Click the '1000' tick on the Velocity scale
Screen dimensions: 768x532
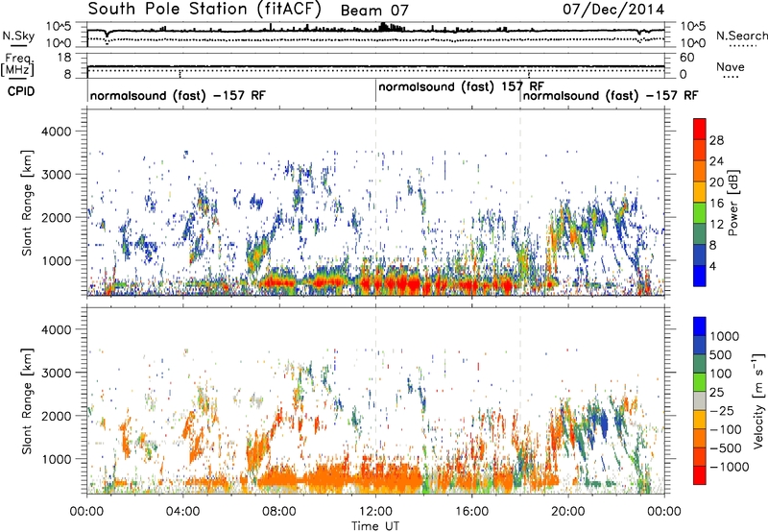pos(724,336)
